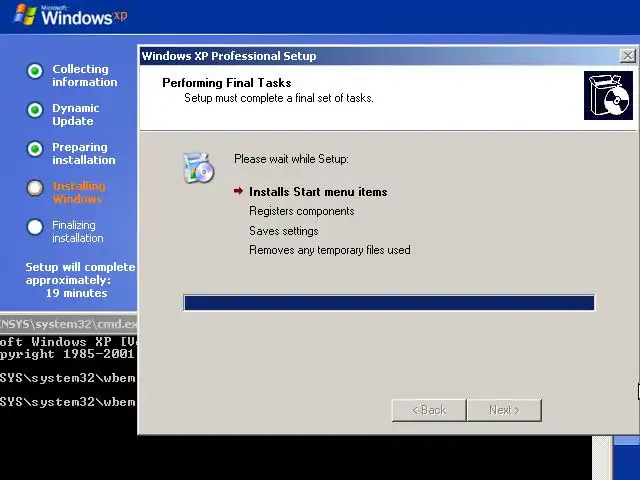
Task: Click the Windows XP Professional Setup title bar
Action: point(380,56)
